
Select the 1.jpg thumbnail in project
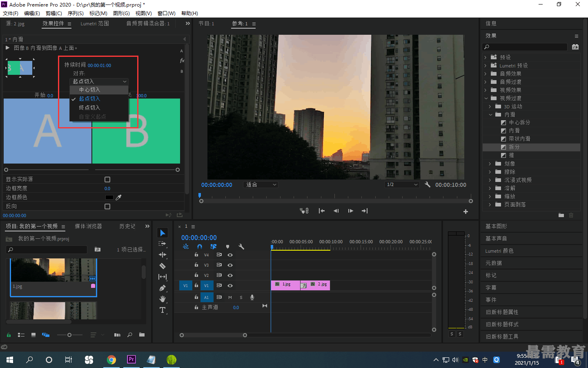53,270
